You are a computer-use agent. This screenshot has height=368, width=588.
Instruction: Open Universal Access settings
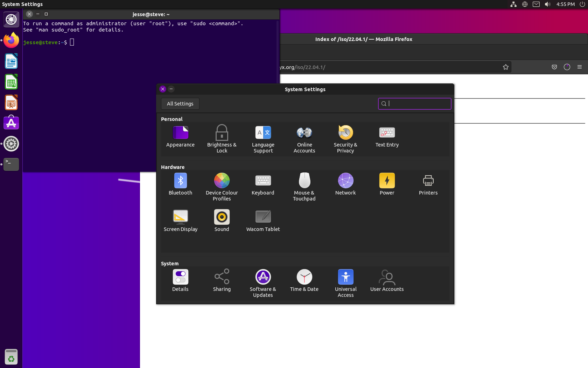click(x=346, y=284)
